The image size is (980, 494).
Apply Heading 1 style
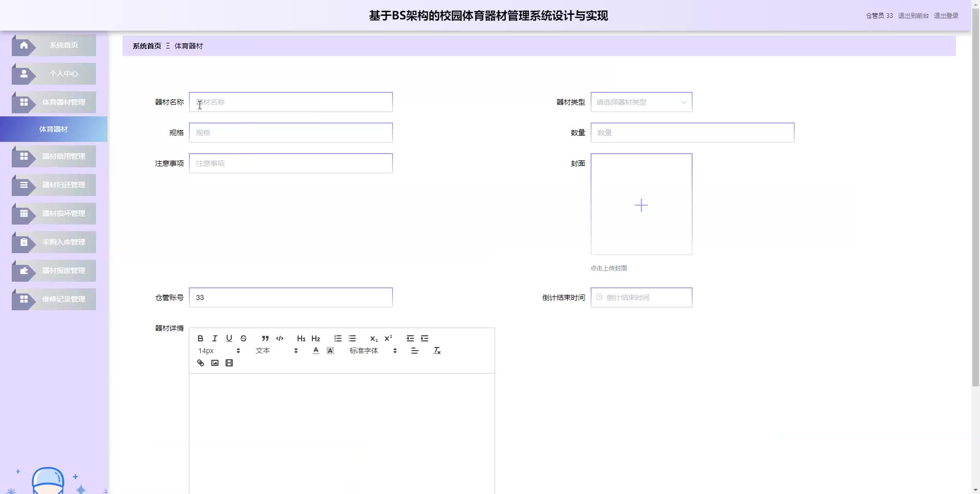(x=301, y=338)
